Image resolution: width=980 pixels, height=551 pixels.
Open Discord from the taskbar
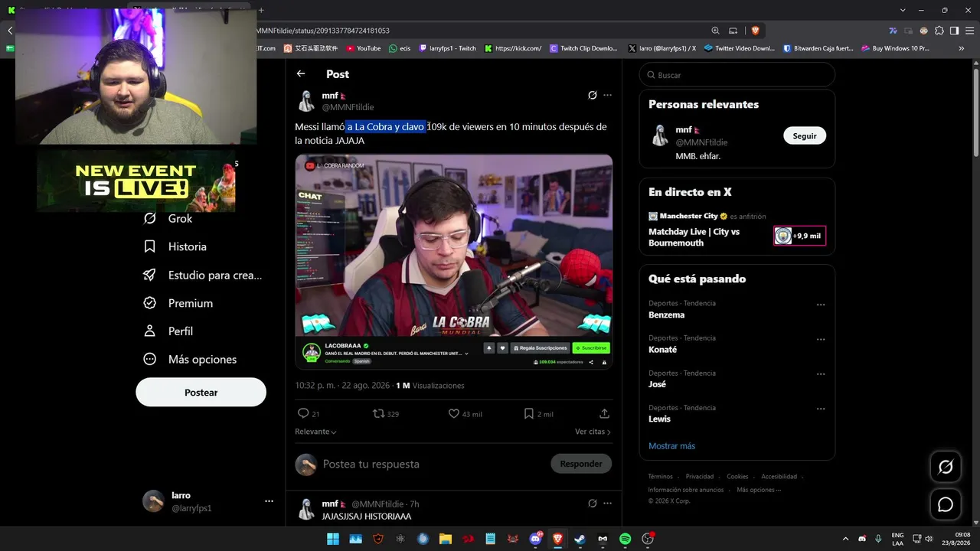[x=536, y=539]
